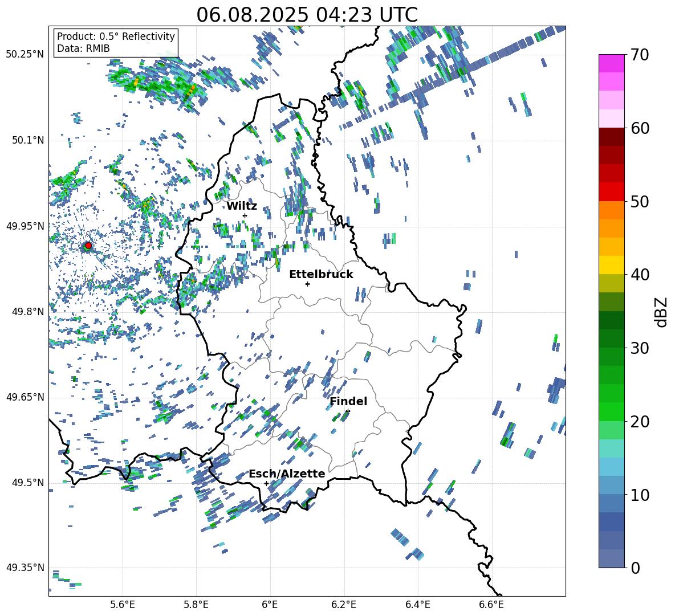The width and height of the screenshot is (675, 616).
Task: Click the red radar site marker
Action: [88, 245]
